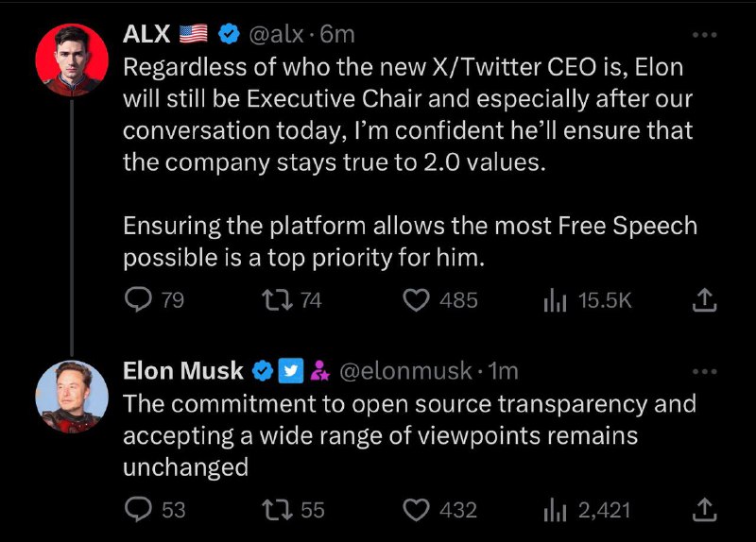Open more options on Elon Musk's tweet
The height and width of the screenshot is (542, 756).
704,371
